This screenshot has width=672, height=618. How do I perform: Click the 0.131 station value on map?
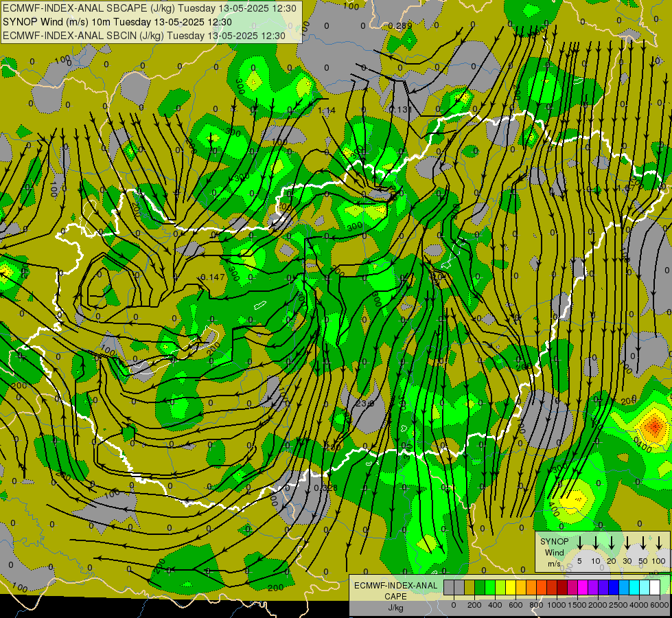click(400, 110)
